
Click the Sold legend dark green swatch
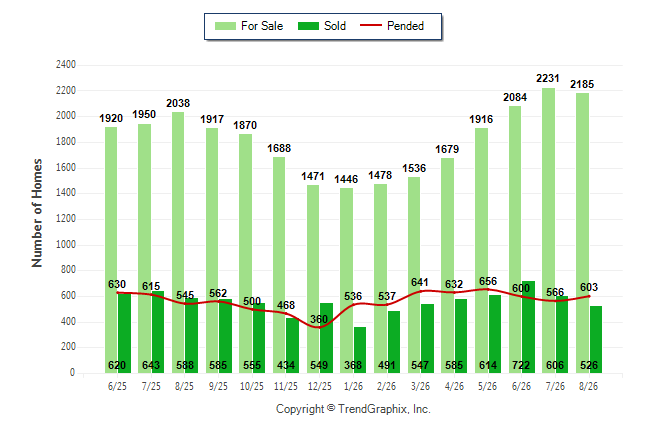point(308,26)
